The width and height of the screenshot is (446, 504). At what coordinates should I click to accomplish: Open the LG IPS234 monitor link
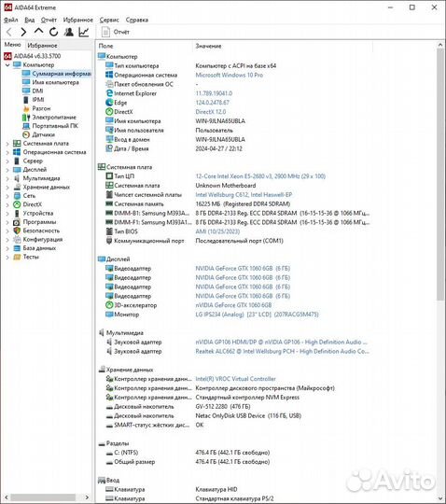coord(257,315)
